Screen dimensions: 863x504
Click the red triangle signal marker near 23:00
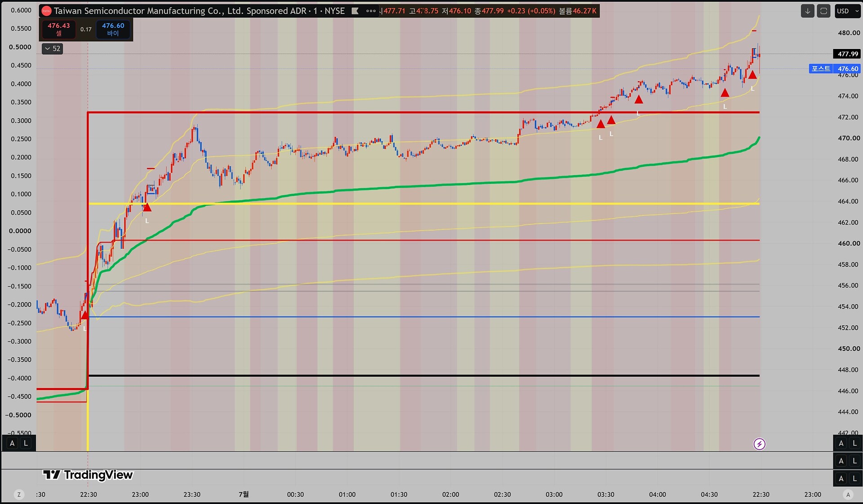coord(147,208)
